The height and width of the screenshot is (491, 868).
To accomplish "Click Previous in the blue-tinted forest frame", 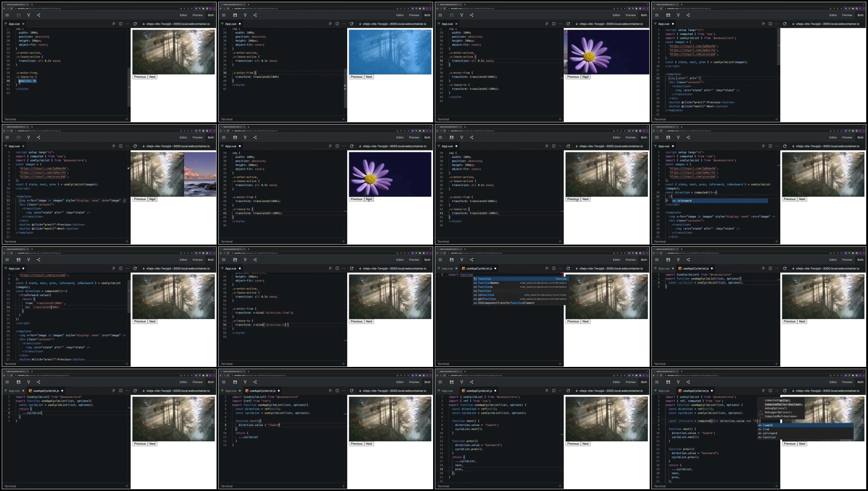I will coord(357,77).
